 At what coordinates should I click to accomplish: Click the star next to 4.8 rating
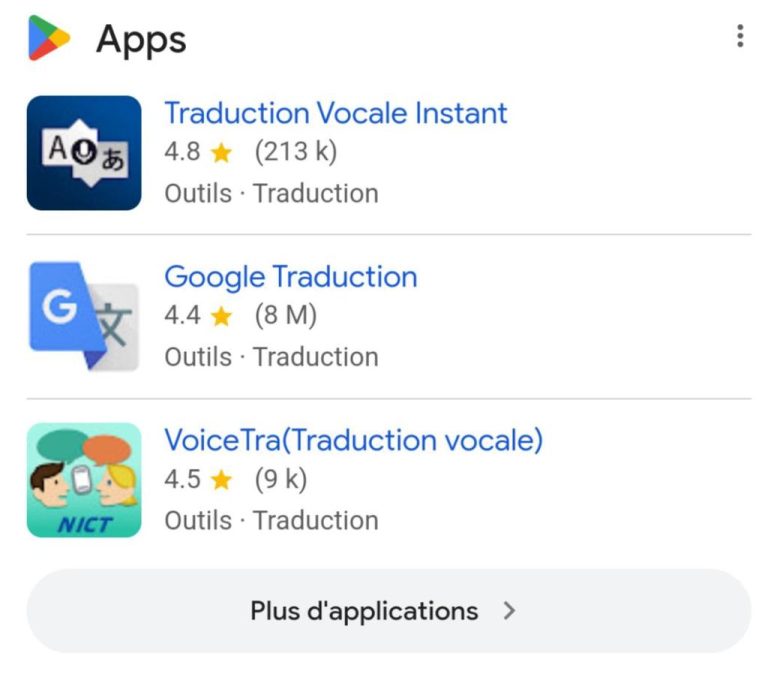221,152
